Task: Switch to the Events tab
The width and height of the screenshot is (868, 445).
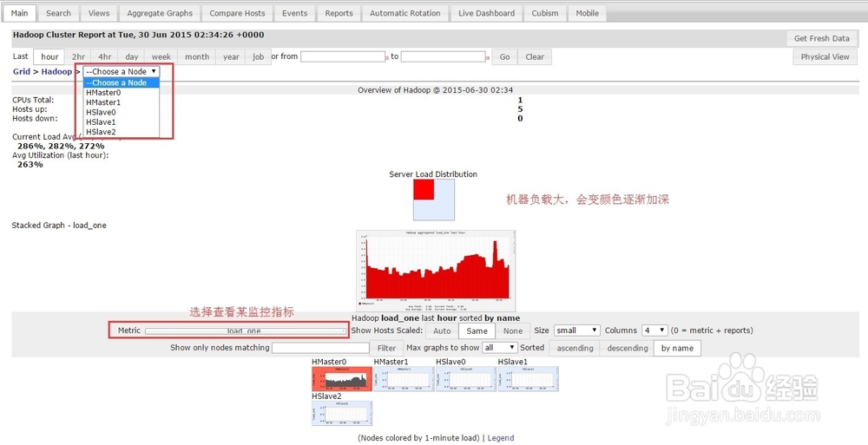Action: [x=294, y=13]
